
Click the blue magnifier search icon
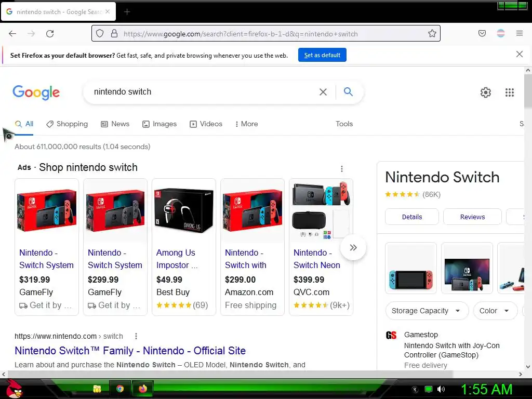click(x=348, y=91)
